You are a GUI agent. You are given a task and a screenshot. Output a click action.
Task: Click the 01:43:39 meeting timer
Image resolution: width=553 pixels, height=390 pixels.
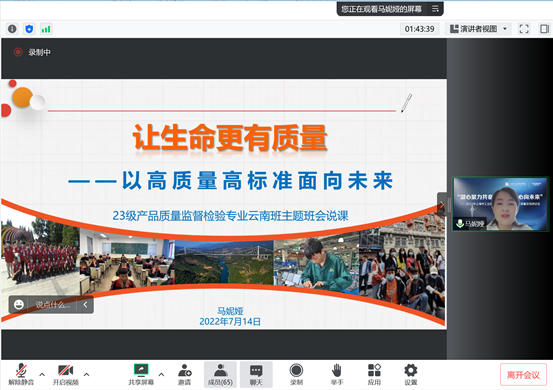(x=419, y=29)
